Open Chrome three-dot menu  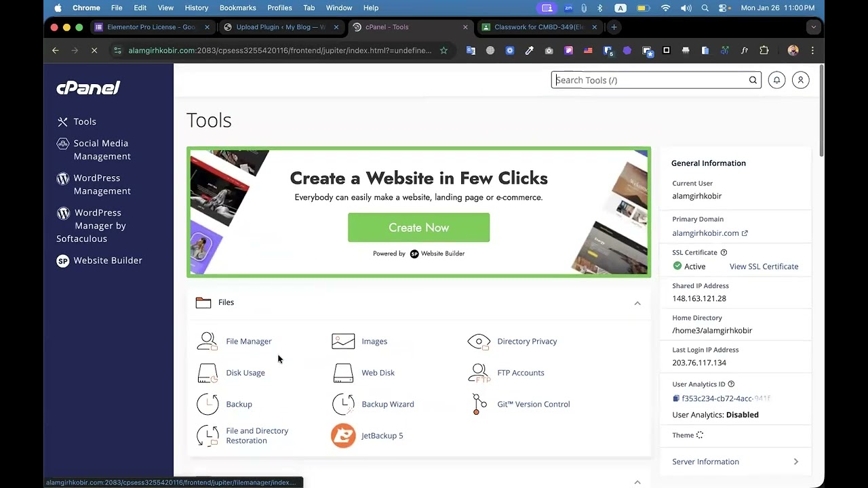pyautogui.click(x=812, y=50)
